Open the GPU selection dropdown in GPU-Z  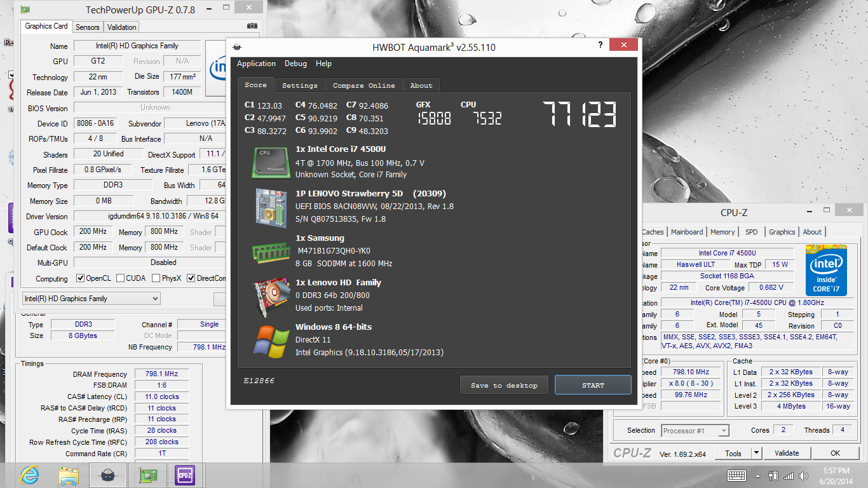[x=91, y=299]
